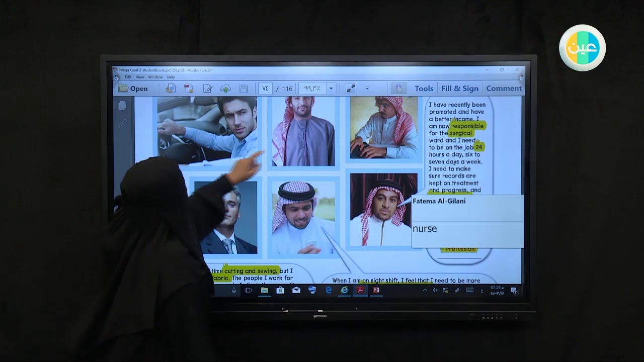Screen dimensions: 644x362
Task: Click the 'nurse' comment text in popup
Action: coord(425,228)
